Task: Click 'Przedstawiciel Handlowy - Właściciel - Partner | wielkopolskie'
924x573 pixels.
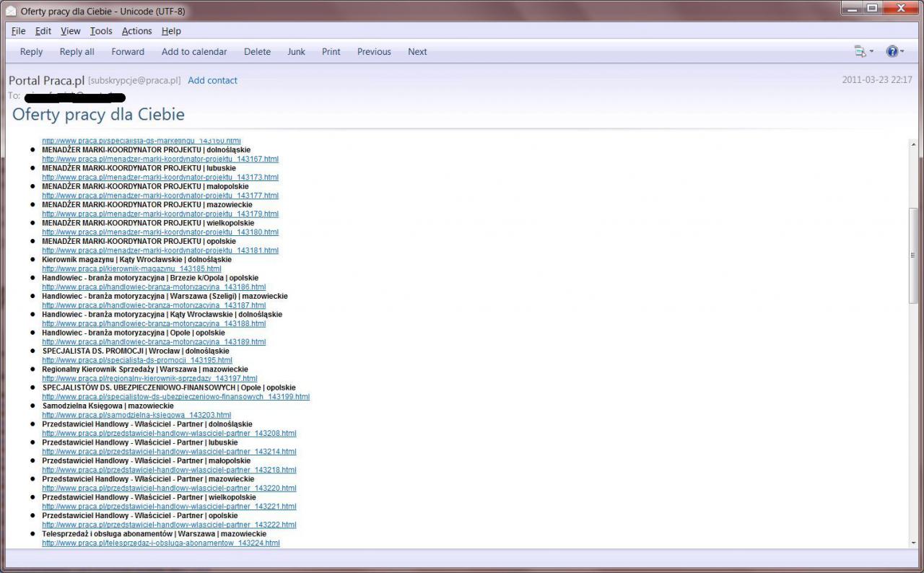Action: pyautogui.click(x=149, y=497)
